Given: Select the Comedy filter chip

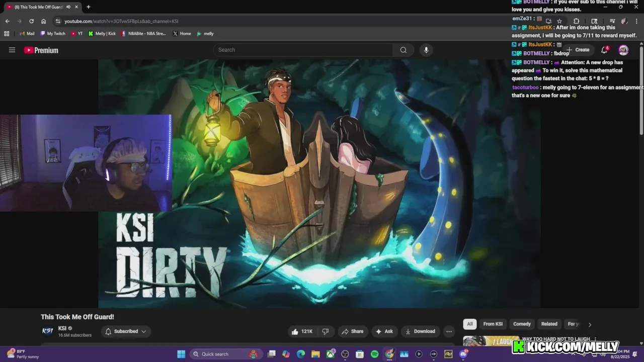Looking at the screenshot, I should pos(522,324).
